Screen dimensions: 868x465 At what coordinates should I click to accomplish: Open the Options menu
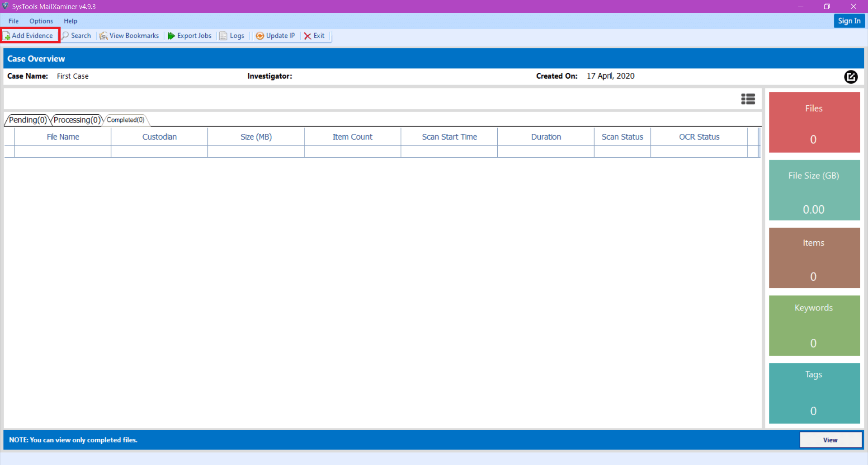click(41, 21)
